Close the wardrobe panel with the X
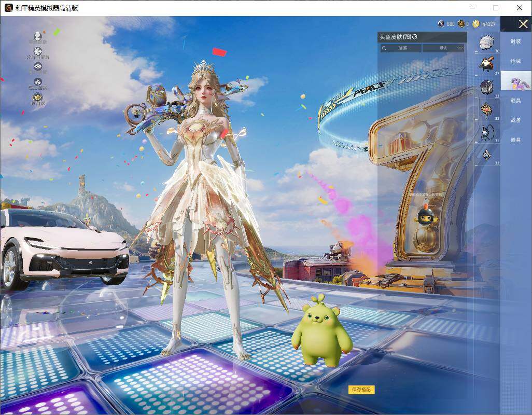The image size is (532, 415). [x=523, y=24]
